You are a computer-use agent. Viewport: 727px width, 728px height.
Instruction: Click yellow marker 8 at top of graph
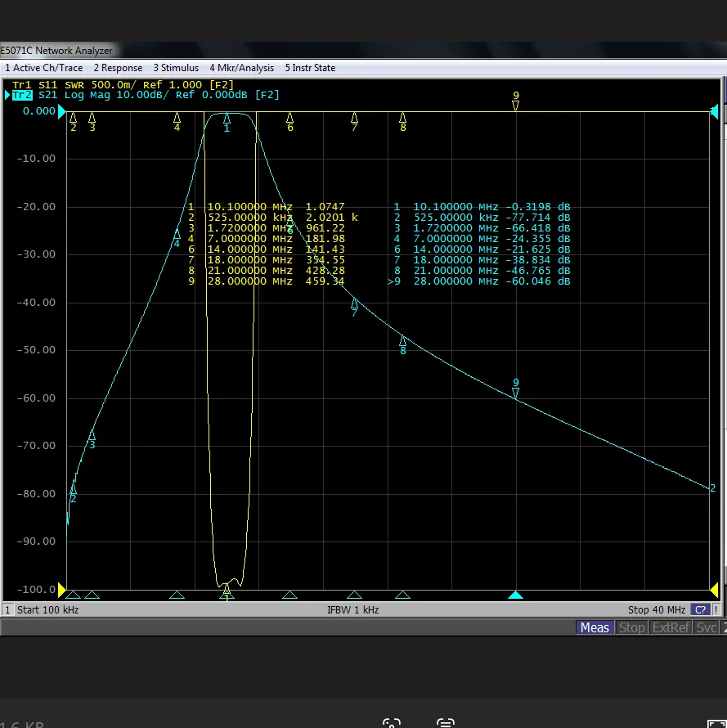click(403, 122)
